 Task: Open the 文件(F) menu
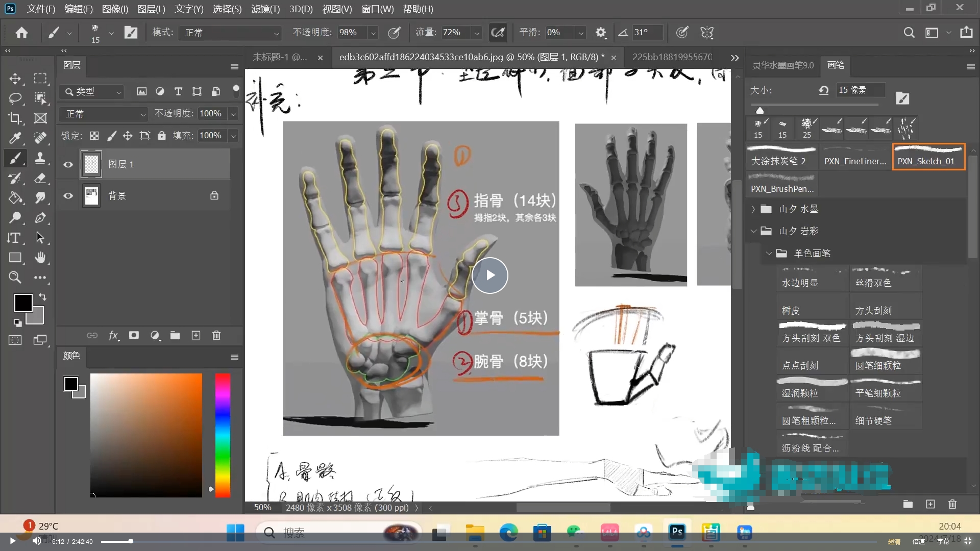pos(41,9)
